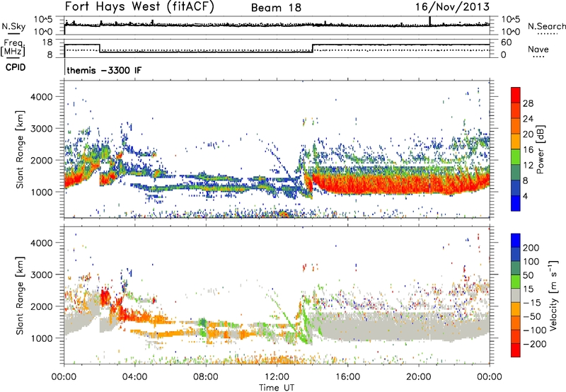Select the "10^5" value beside N.Sky label

coord(43,19)
